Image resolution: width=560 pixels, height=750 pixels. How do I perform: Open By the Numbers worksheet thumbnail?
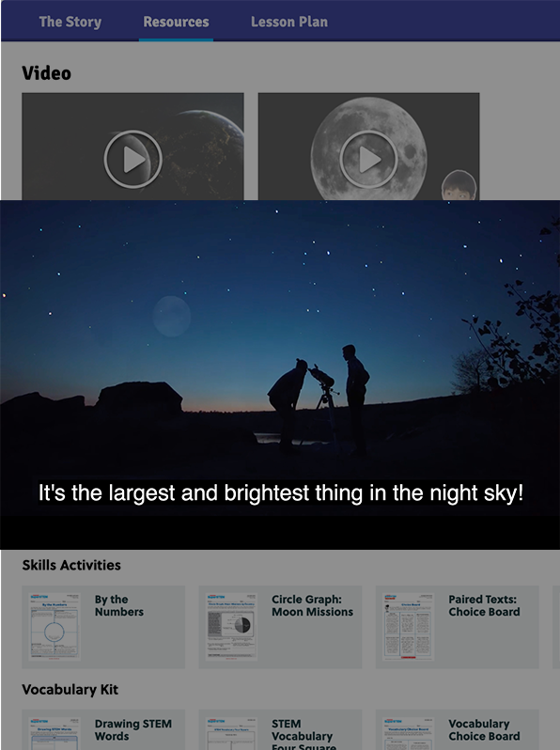(x=54, y=627)
